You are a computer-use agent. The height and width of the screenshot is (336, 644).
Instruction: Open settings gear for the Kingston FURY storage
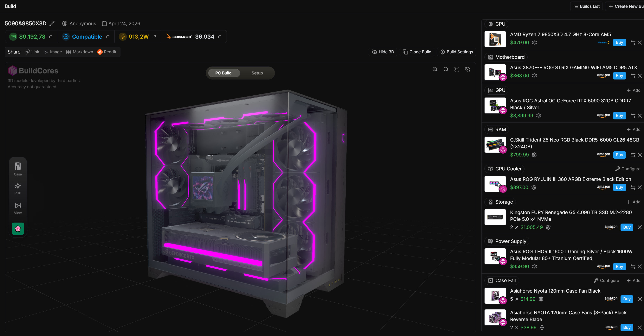[548, 227]
